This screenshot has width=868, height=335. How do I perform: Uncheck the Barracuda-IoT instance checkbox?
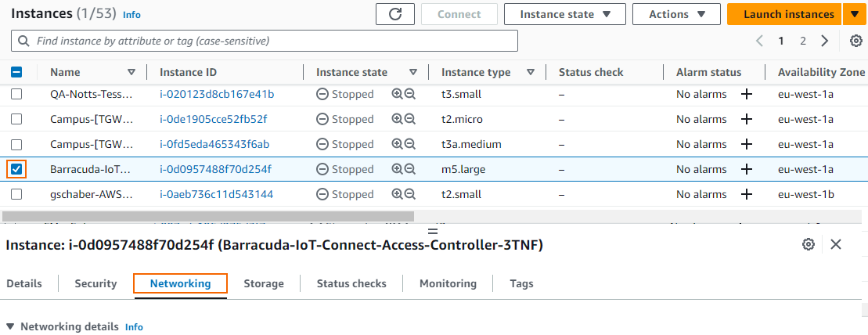point(16,169)
